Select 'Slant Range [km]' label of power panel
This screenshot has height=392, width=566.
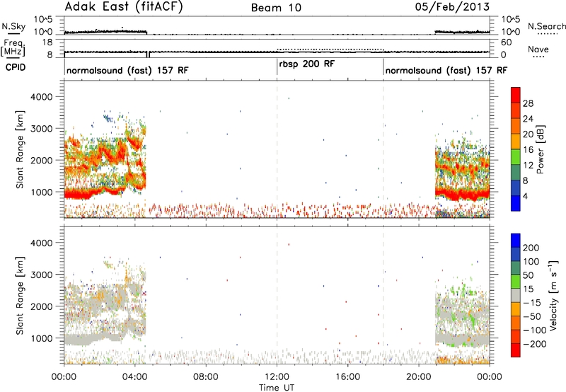point(20,149)
